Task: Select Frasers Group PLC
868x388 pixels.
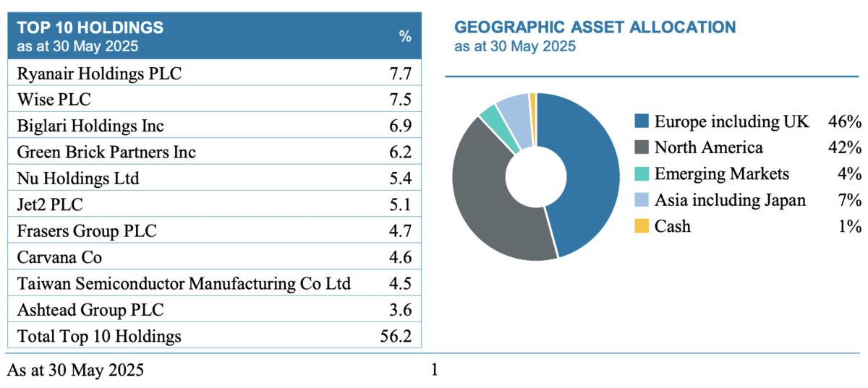Action: (87, 231)
